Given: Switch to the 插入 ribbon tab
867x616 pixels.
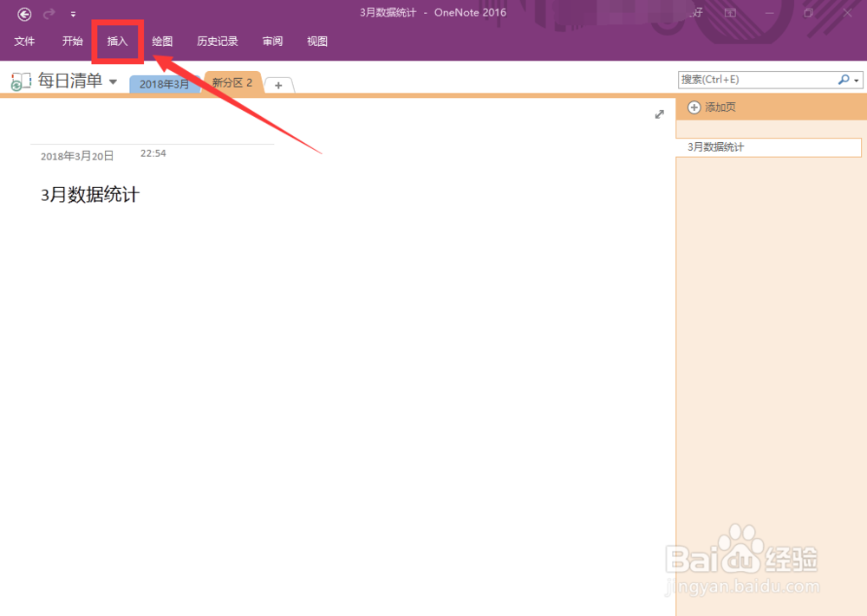Looking at the screenshot, I should [x=117, y=41].
